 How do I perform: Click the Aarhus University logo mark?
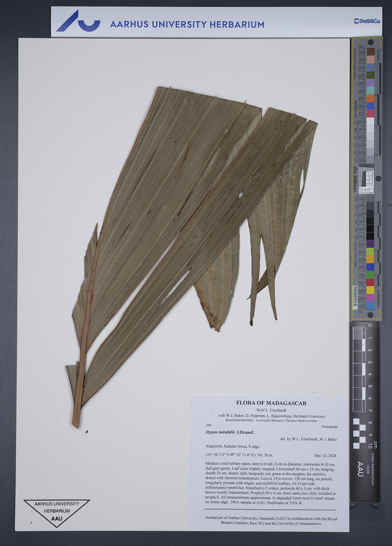78,21
